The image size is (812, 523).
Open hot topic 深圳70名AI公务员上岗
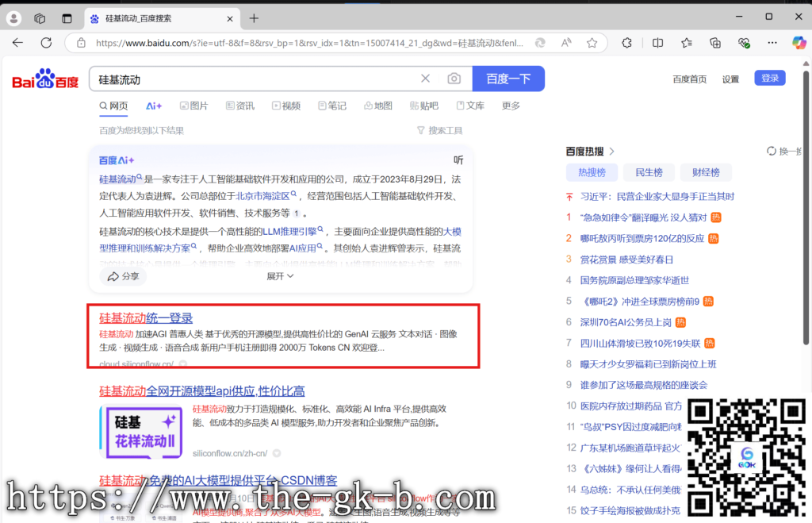[626, 322]
